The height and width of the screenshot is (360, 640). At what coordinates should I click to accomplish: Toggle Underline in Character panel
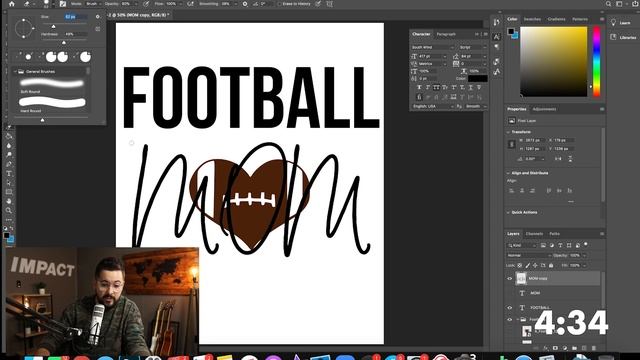[x=471, y=87]
